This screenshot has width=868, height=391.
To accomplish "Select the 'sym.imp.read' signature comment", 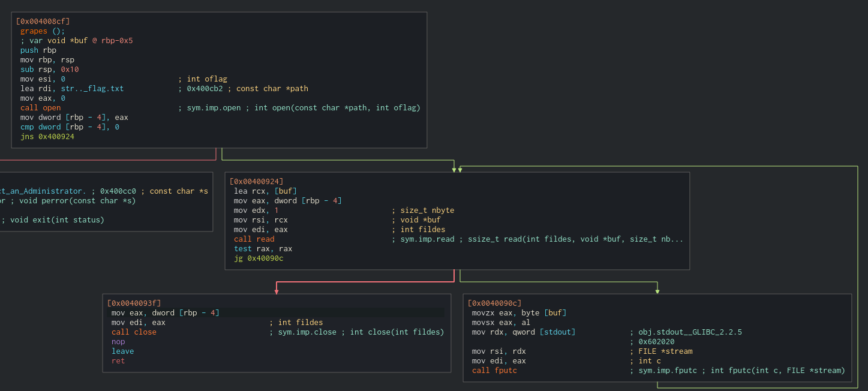I will [x=537, y=239].
